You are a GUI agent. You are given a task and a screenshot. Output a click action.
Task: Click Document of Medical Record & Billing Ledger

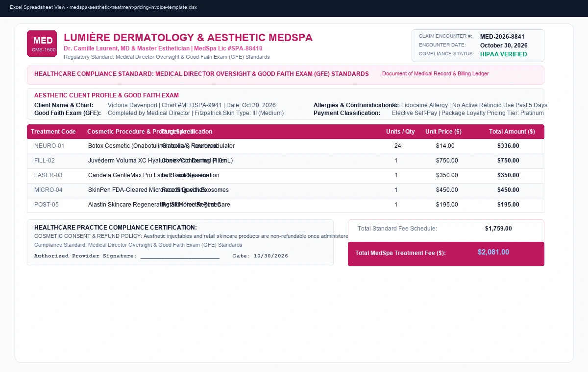436,74
